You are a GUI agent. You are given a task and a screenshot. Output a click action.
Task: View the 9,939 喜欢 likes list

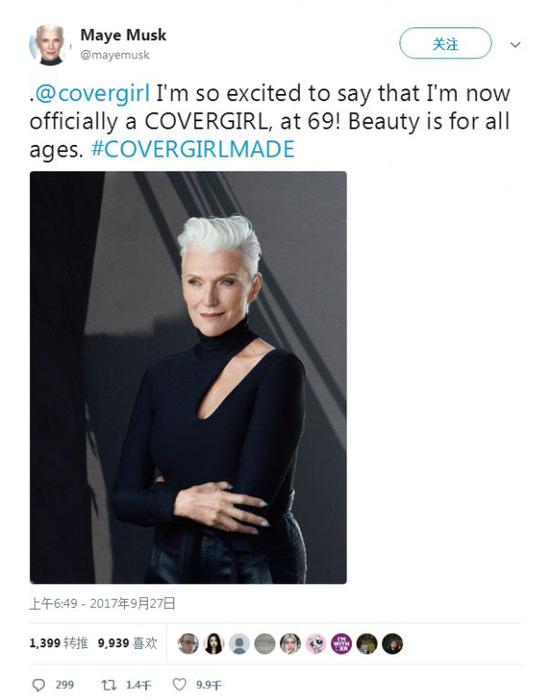pyautogui.click(x=127, y=643)
